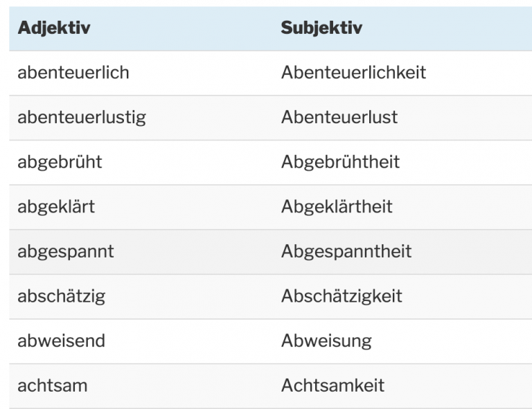Click the Abgebrühtheit entry

[340, 162]
